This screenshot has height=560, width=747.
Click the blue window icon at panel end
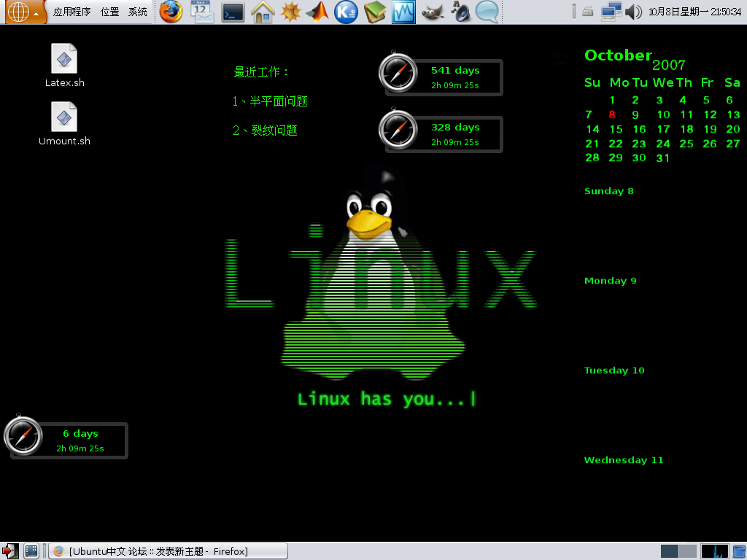(x=740, y=551)
